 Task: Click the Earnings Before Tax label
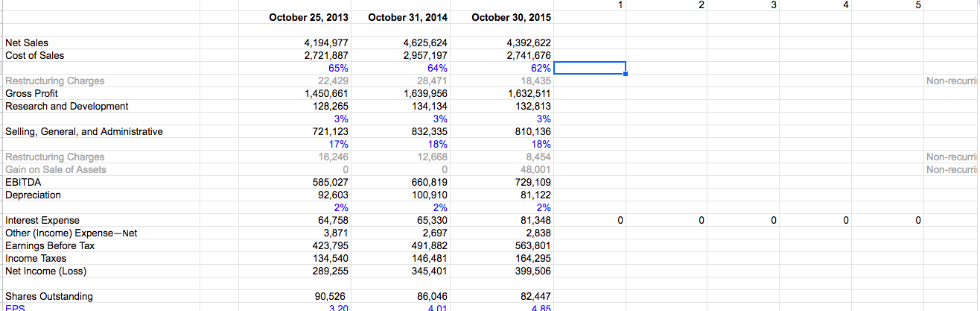click(50, 245)
